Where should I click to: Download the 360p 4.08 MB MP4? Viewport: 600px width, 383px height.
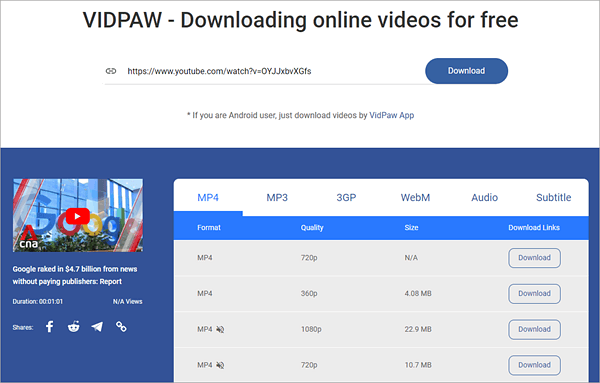[535, 293]
